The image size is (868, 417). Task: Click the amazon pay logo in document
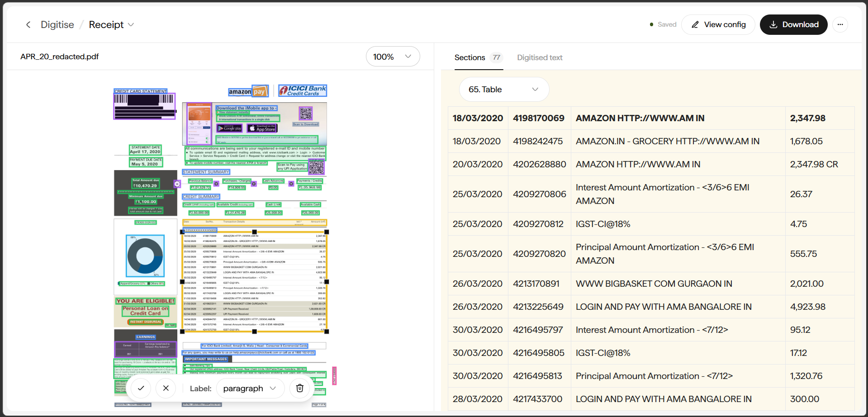(x=248, y=91)
